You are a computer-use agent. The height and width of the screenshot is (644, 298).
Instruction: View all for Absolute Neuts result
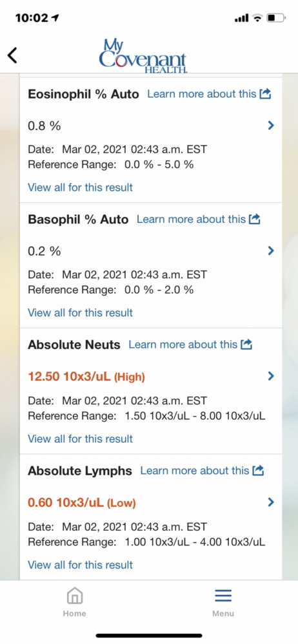pyautogui.click(x=80, y=439)
